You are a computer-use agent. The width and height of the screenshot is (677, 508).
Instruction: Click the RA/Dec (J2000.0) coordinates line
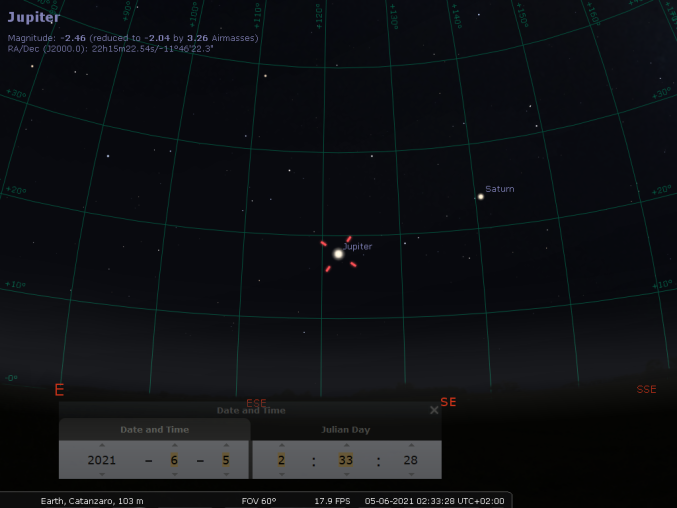[111, 49]
